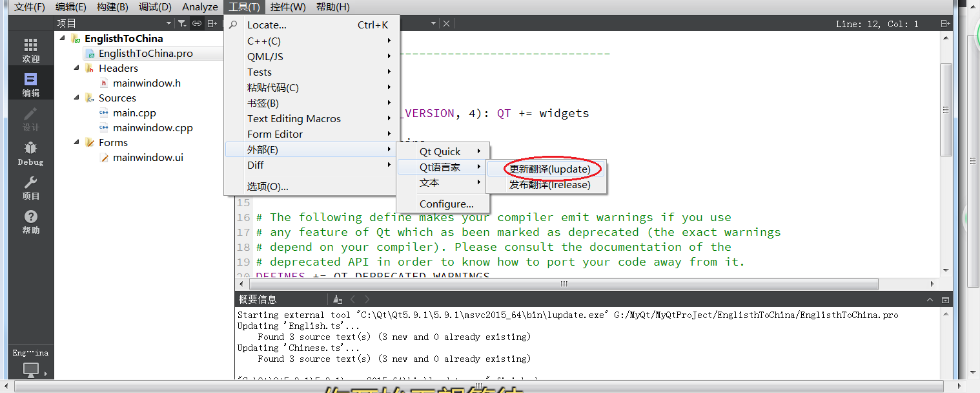Clear the 概要信息 output with broom icon
This screenshot has height=393, width=980.
click(x=338, y=299)
